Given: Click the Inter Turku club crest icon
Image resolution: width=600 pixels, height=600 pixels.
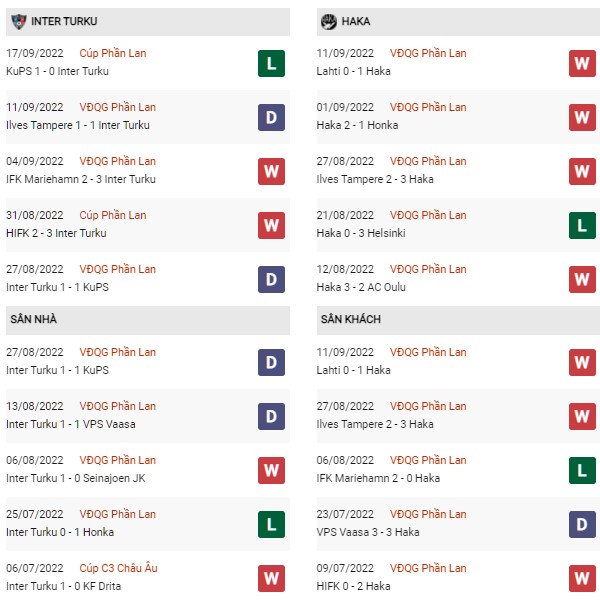Looking at the screenshot, I should pos(18,21).
